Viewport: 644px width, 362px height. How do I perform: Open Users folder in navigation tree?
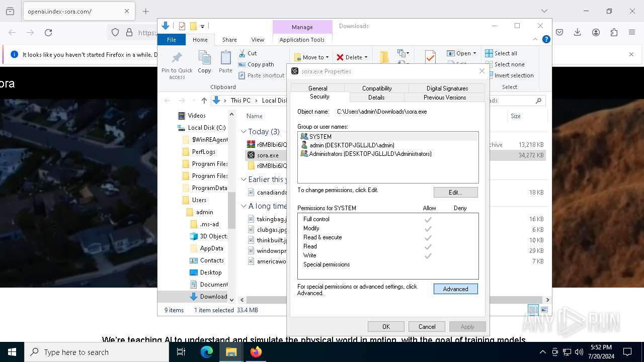coord(199,200)
